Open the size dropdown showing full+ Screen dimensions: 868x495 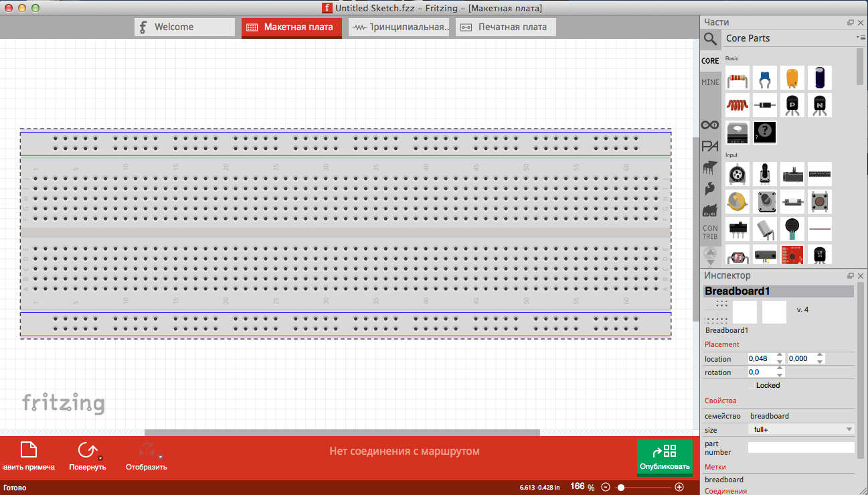click(801, 429)
